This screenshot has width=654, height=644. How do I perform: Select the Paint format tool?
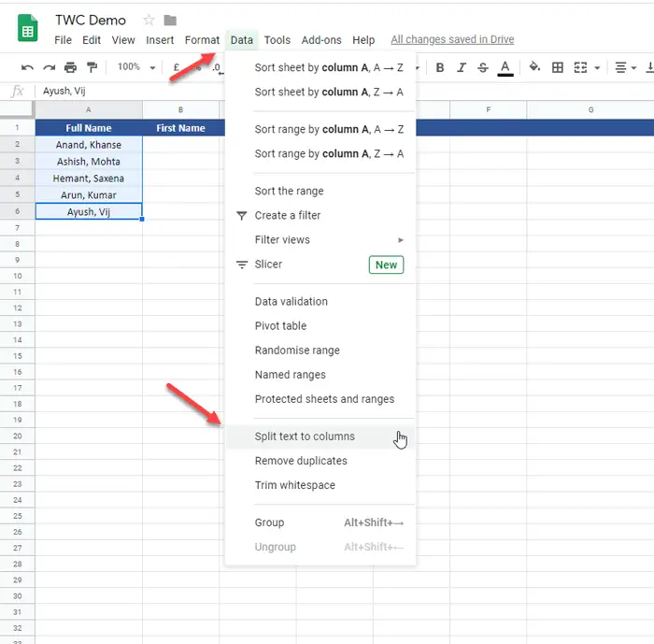92,67
